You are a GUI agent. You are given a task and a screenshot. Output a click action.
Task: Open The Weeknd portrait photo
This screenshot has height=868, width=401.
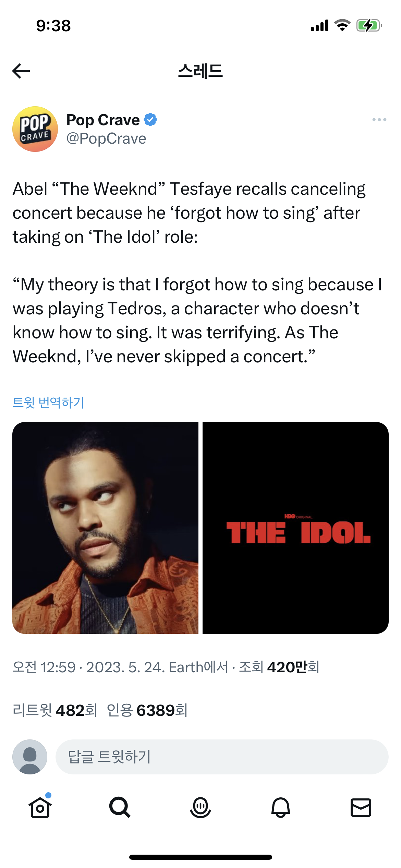tap(105, 528)
